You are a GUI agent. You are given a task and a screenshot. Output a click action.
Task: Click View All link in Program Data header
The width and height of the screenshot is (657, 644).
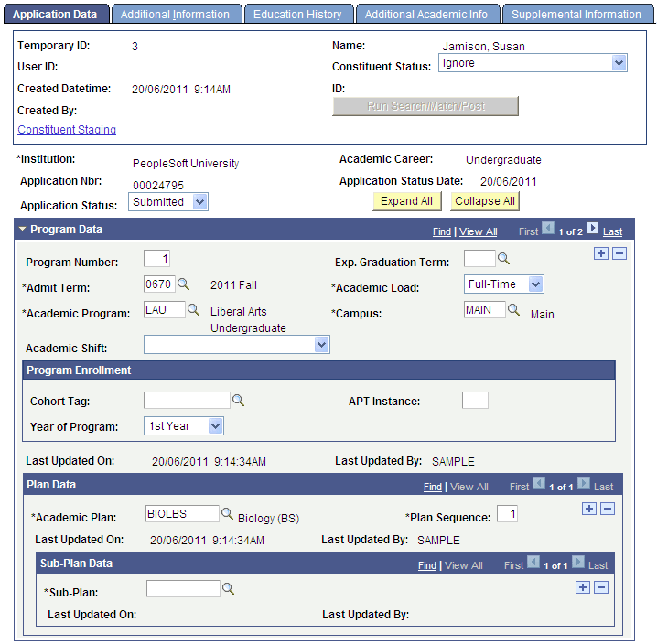coord(478,231)
